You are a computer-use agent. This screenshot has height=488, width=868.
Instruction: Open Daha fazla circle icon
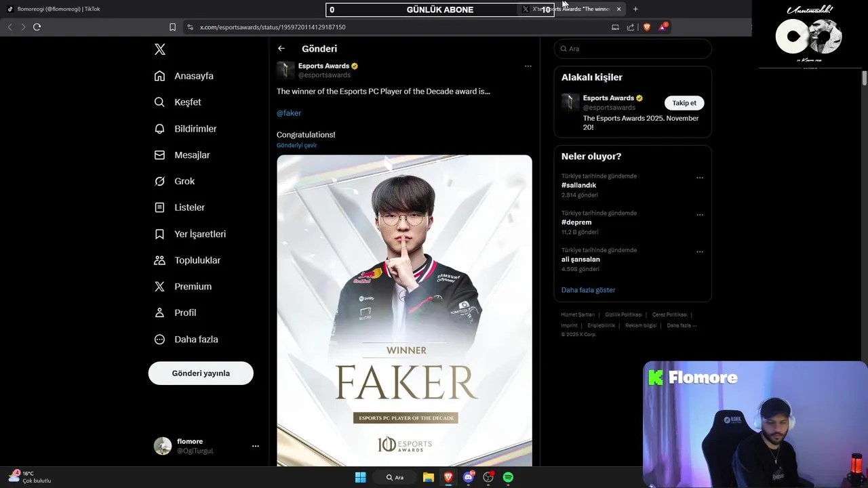point(159,340)
